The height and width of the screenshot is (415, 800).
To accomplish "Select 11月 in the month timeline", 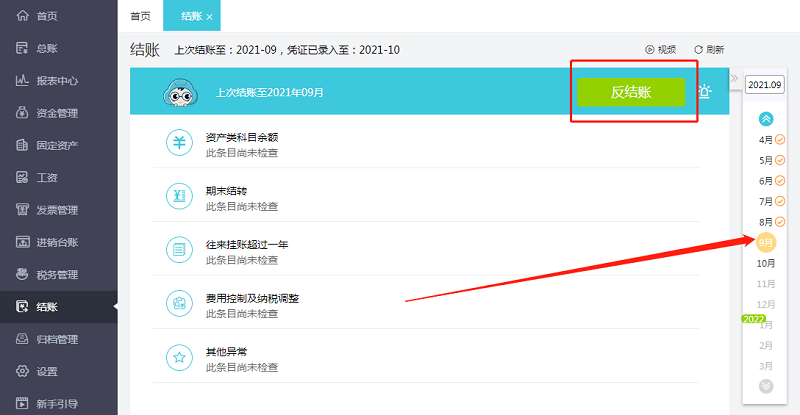I will [766, 284].
